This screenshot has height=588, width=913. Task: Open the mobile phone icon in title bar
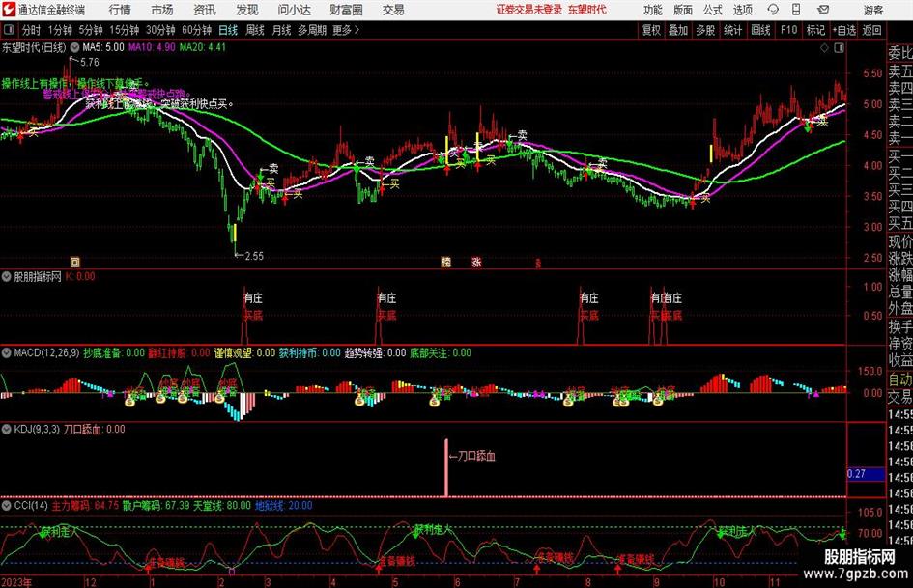coord(796,10)
